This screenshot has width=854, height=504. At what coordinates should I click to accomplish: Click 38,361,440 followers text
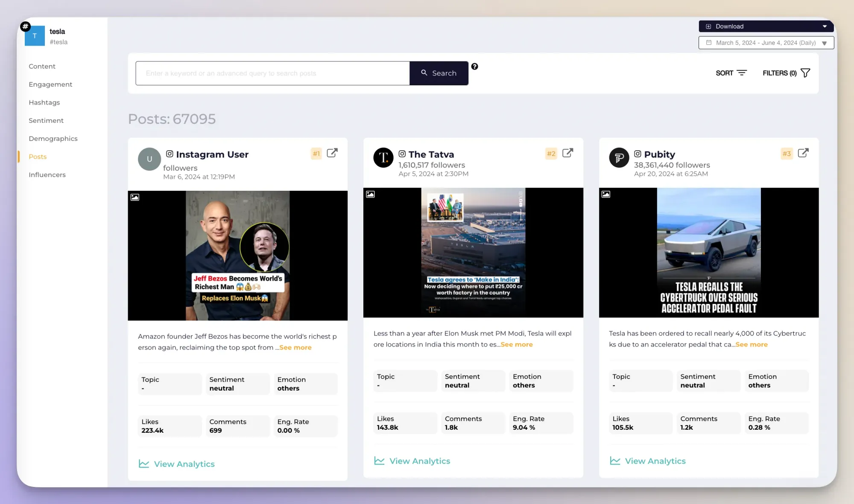[x=672, y=165]
